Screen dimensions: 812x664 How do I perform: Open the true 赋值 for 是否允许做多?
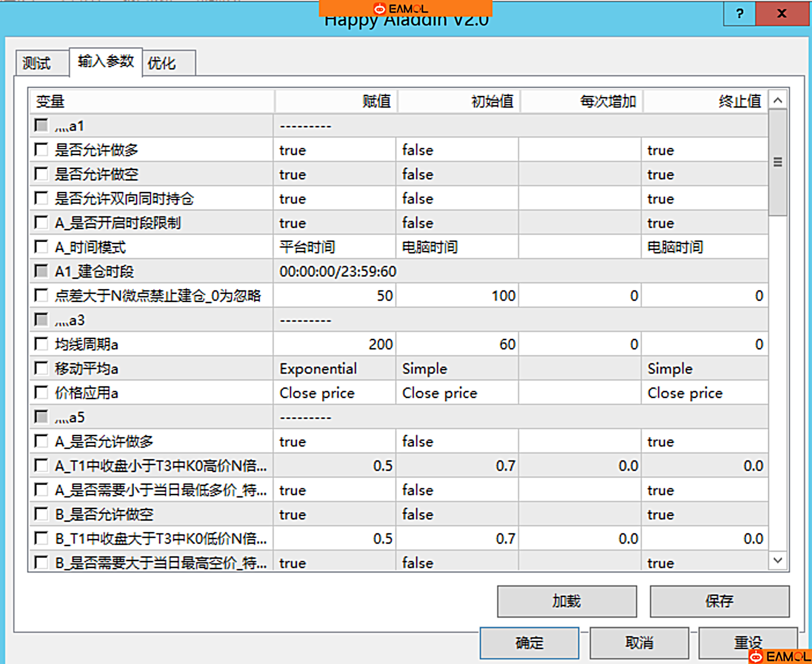click(335, 150)
